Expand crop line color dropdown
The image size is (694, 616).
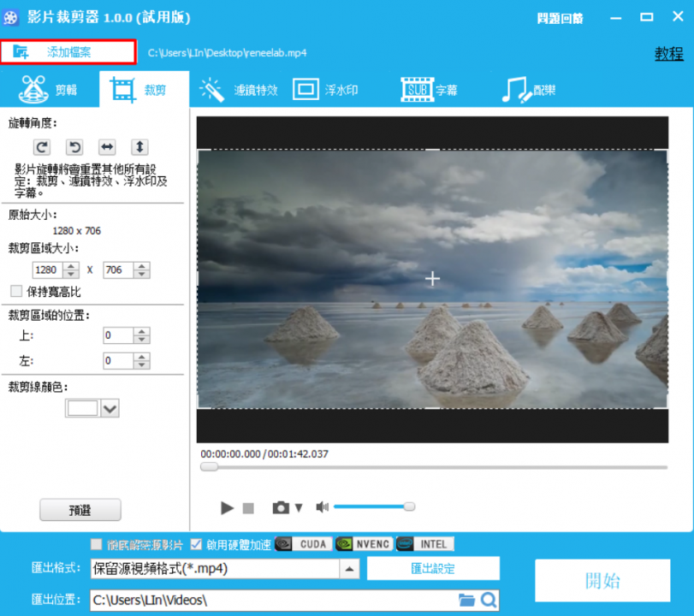[x=110, y=408]
